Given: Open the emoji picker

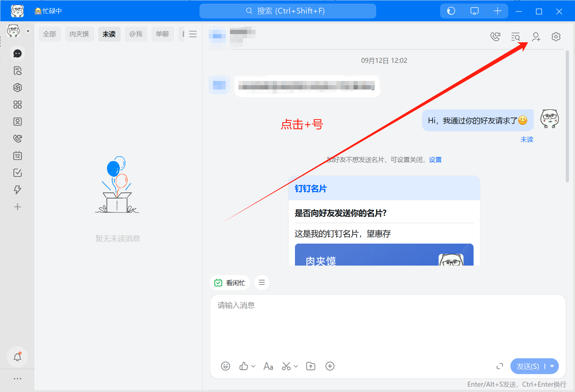Looking at the screenshot, I should (226, 366).
